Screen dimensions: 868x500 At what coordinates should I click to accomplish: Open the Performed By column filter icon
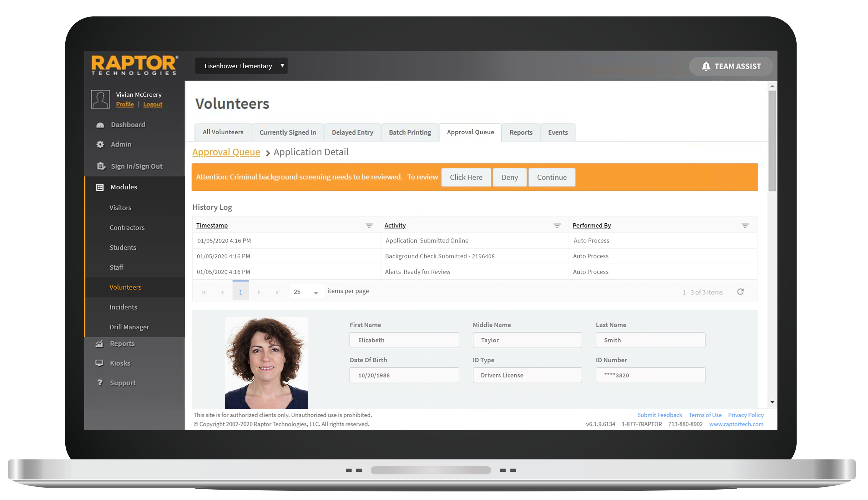coord(745,226)
